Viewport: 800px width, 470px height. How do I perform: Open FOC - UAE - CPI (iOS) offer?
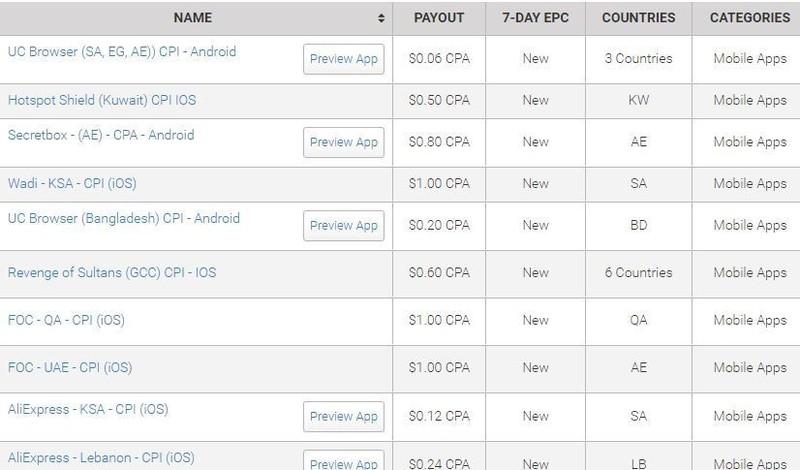[70, 368]
